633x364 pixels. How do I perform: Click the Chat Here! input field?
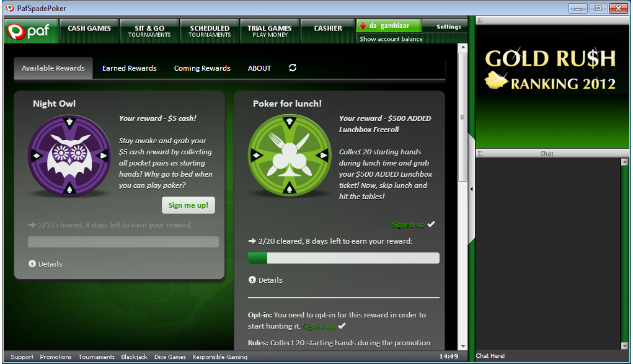click(x=548, y=355)
